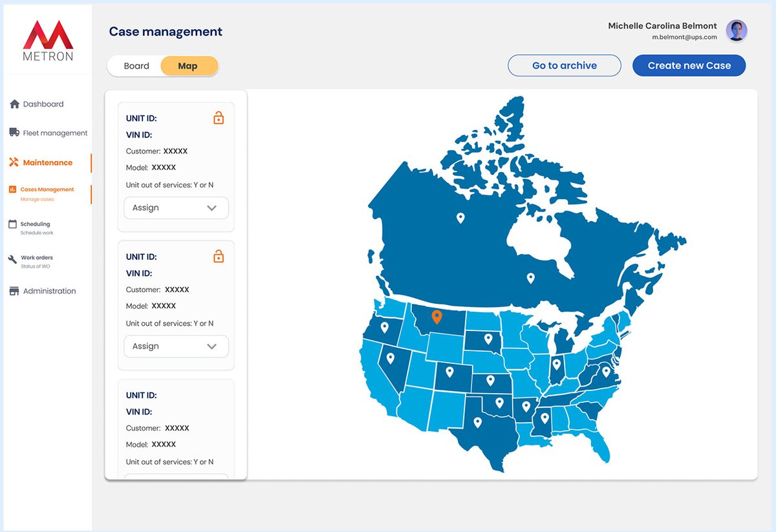The image size is (776, 532).
Task: Select the map pin in Oregon
Action: coord(385,327)
